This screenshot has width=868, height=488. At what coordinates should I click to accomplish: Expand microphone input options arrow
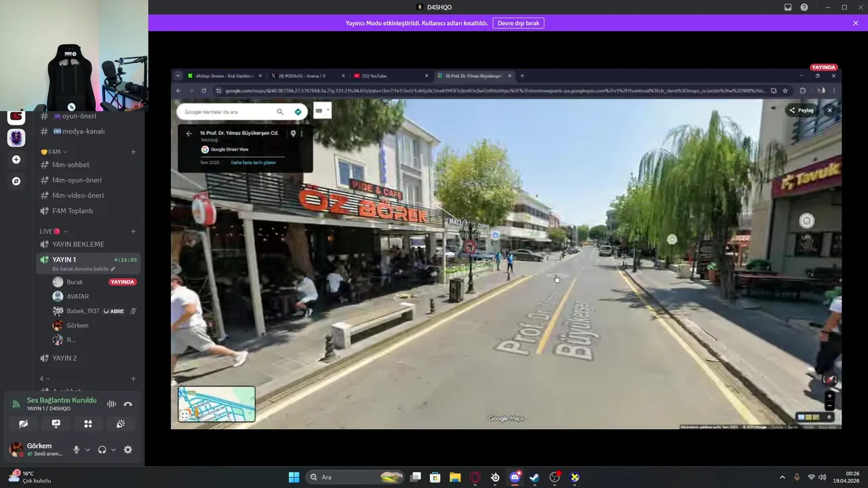tap(87, 450)
